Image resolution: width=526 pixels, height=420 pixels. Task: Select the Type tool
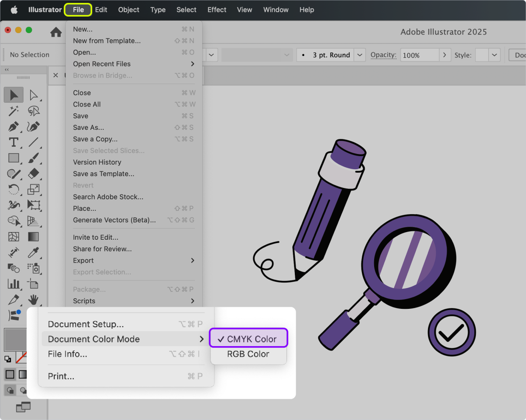[14, 142]
